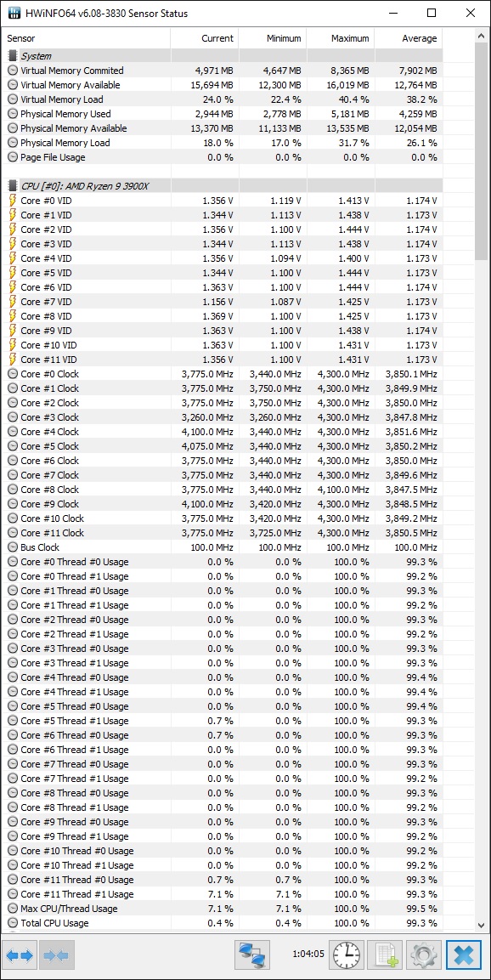Click the vertical scrollbar thumb
The image size is (491, 980).
481,151
